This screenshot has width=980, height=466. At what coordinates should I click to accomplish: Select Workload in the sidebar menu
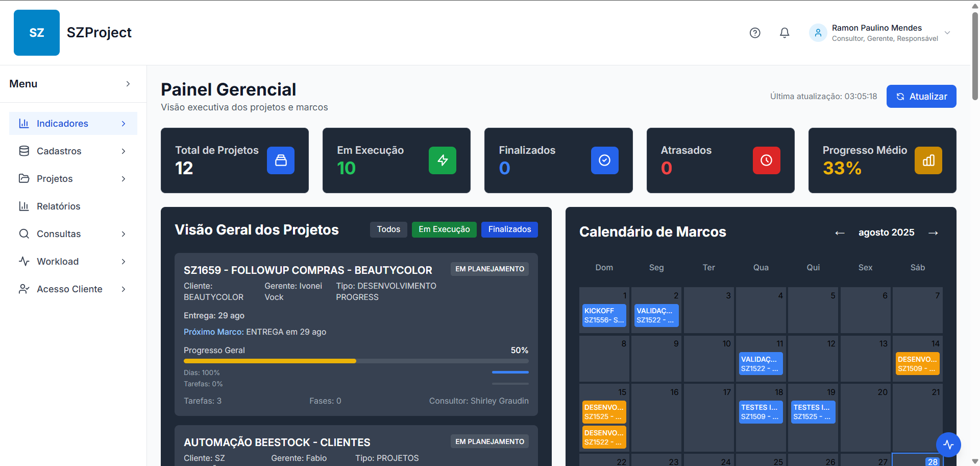58,262
